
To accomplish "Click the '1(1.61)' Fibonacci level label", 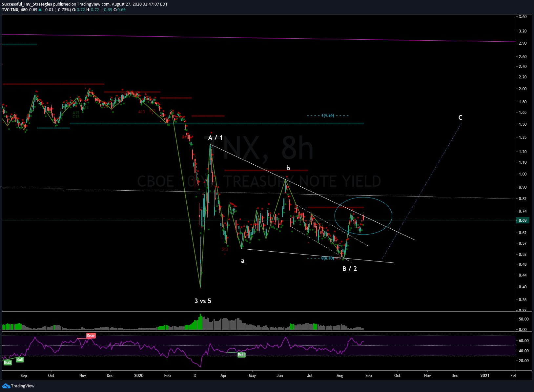I will coord(328,115).
